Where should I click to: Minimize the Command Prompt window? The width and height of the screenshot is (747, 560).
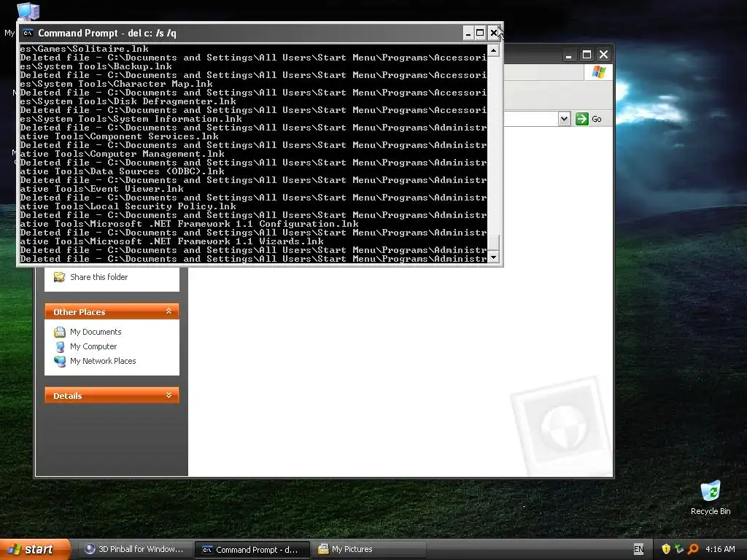click(468, 33)
